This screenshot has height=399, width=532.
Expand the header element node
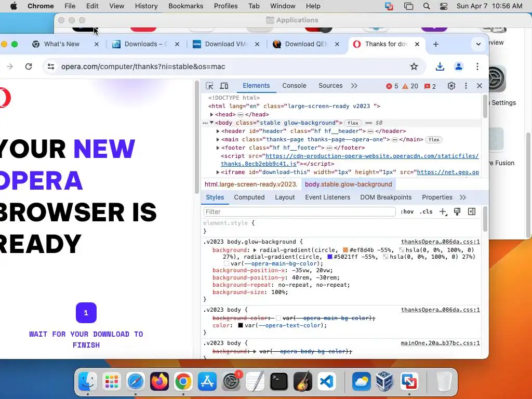[218, 131]
